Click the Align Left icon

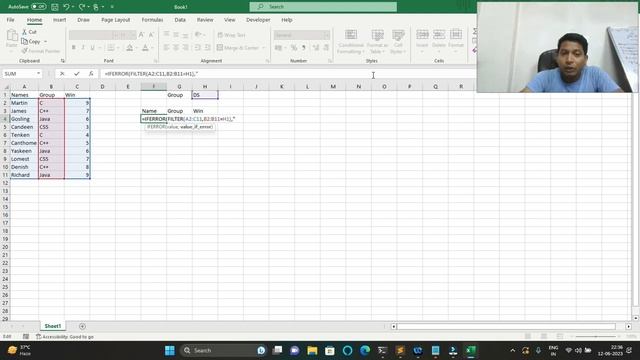coord(167,48)
